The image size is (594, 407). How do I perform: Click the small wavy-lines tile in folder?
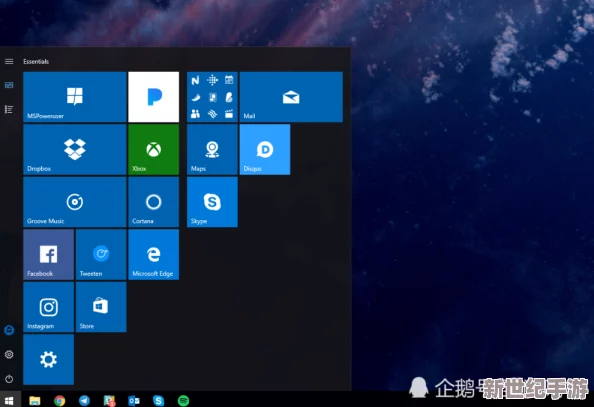212,114
